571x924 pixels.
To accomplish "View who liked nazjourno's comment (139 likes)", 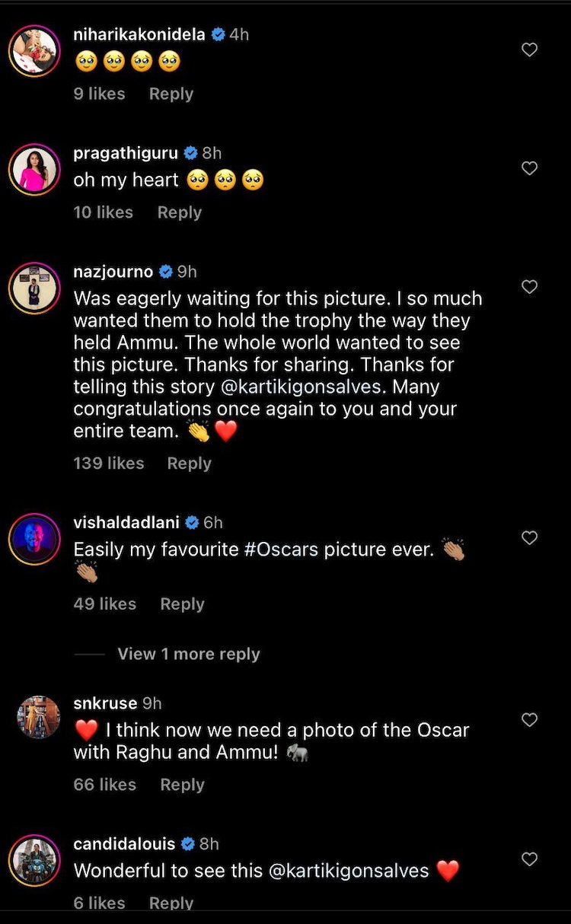I will tap(108, 463).
